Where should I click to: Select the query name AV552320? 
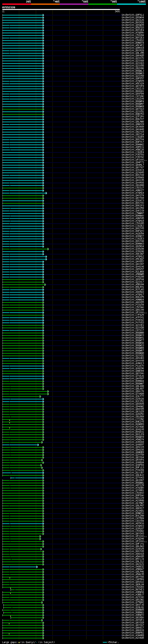pyautogui.click(x=9, y=7)
